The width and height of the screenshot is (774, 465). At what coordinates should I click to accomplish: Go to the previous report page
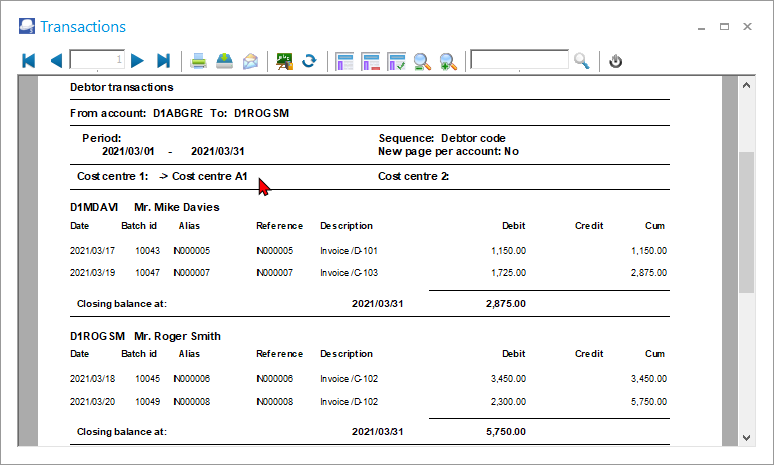click(56, 61)
